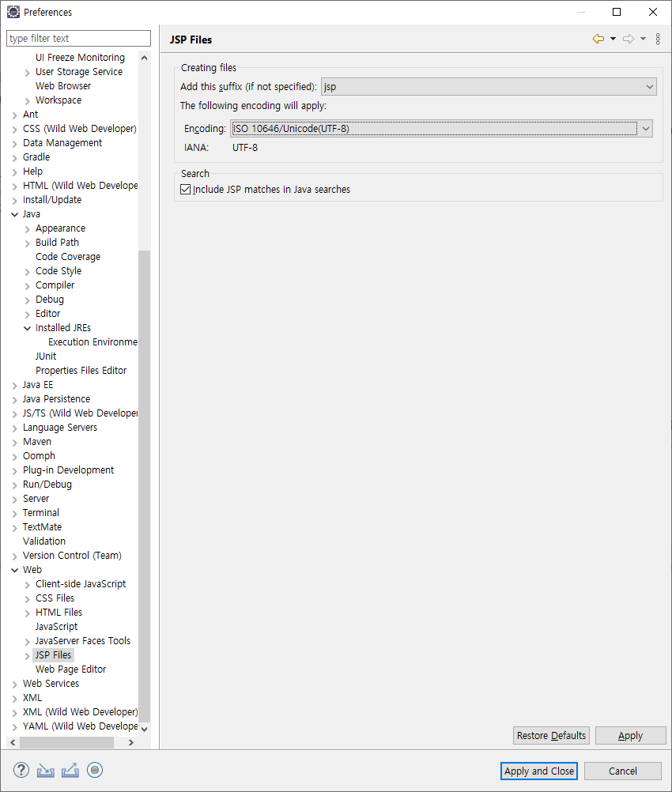This screenshot has height=792, width=672.
Task: Expand the Code Style node
Action: (28, 271)
